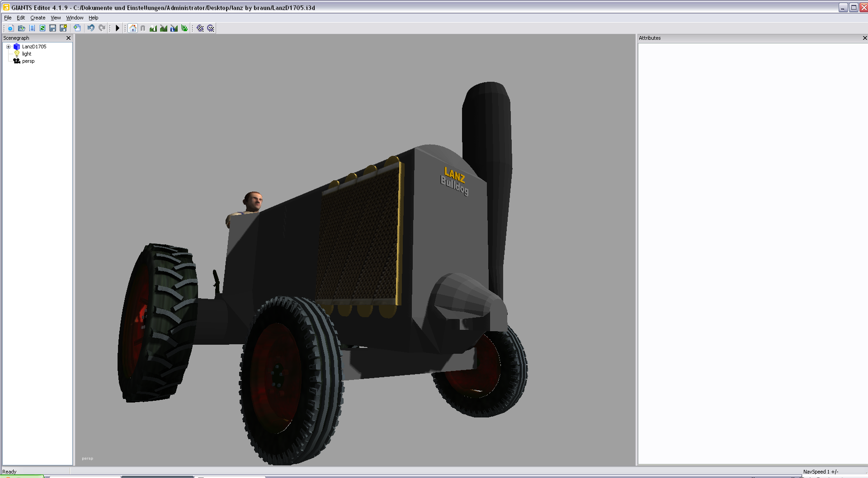This screenshot has height=478, width=868.
Task: Click the Save As disk with star icon
Action: point(63,28)
